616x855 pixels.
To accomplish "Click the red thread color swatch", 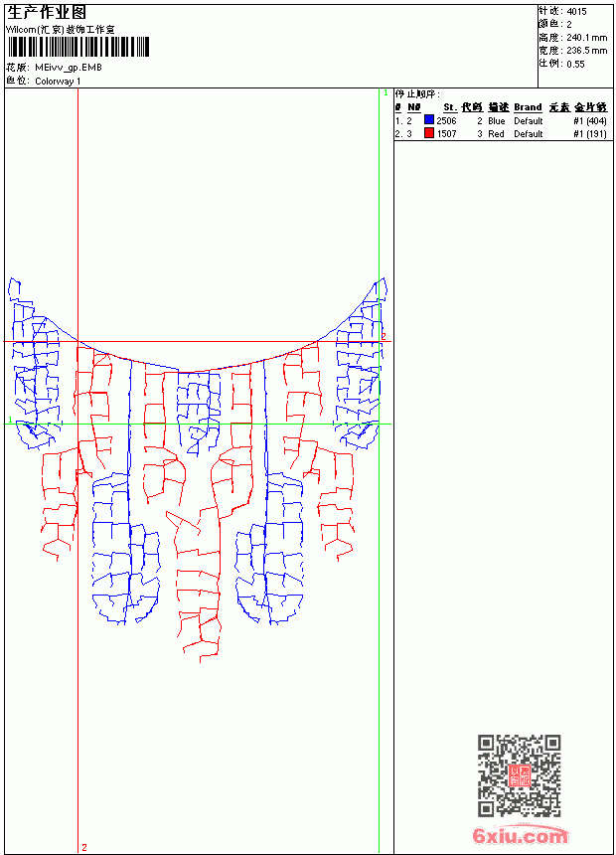I will point(429,133).
